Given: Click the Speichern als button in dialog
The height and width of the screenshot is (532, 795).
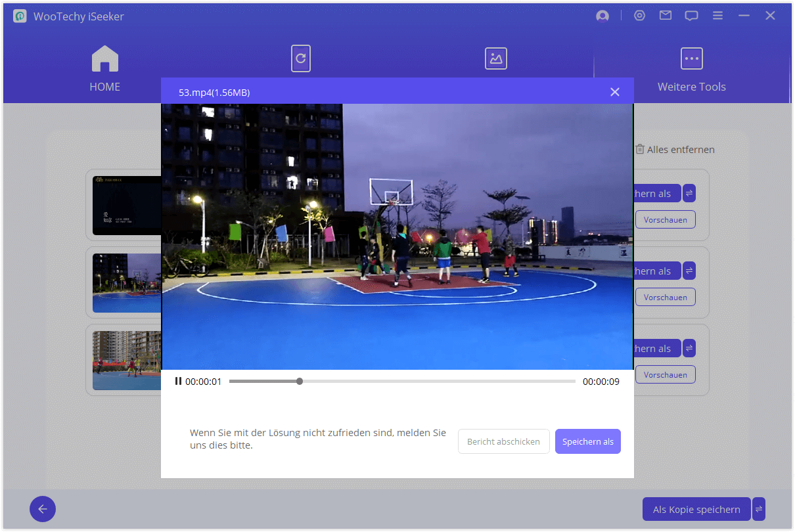Looking at the screenshot, I should (x=587, y=442).
